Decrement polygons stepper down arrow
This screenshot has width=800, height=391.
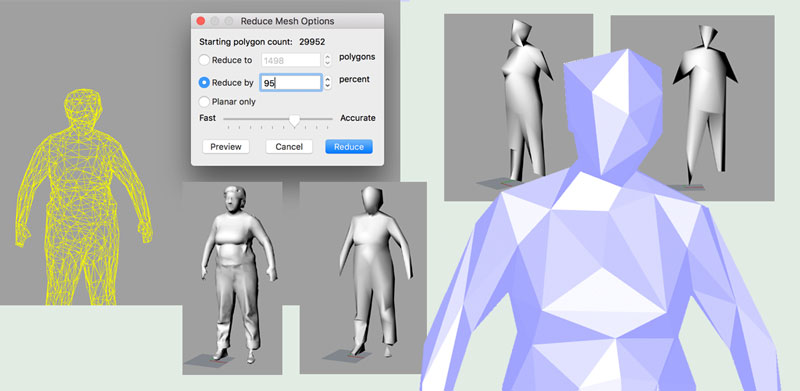tap(328, 64)
